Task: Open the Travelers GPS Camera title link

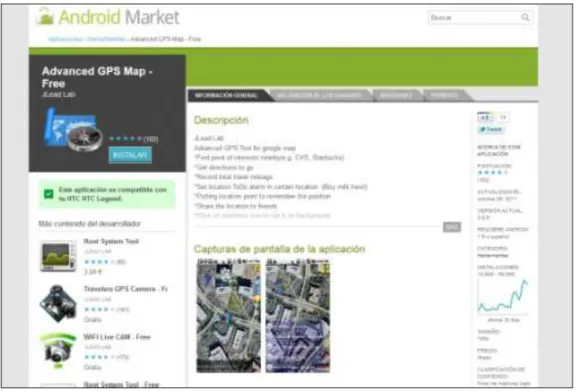Action: coord(125,289)
